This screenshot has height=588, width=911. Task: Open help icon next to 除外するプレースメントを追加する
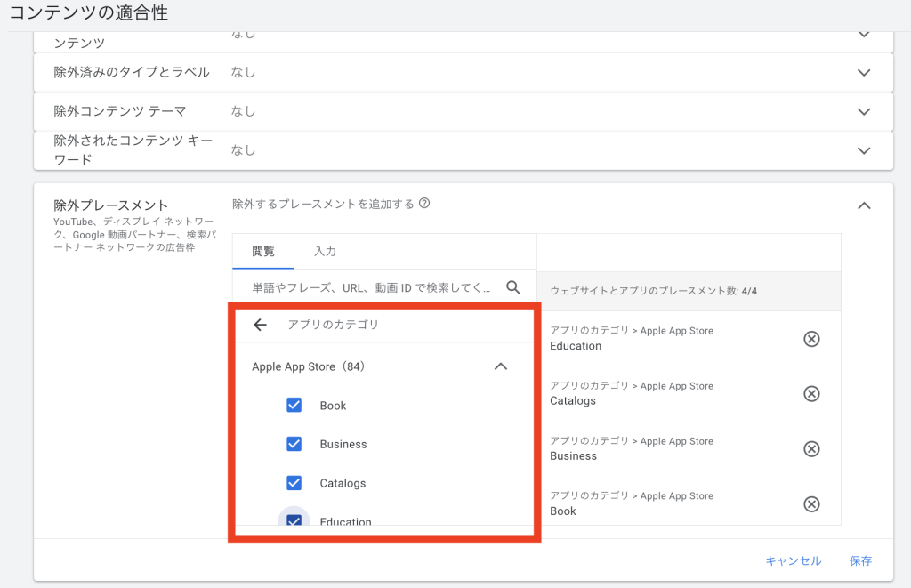click(424, 204)
